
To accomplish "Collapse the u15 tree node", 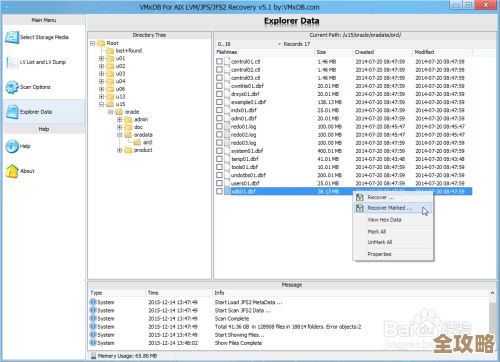I will pyautogui.click(x=102, y=104).
